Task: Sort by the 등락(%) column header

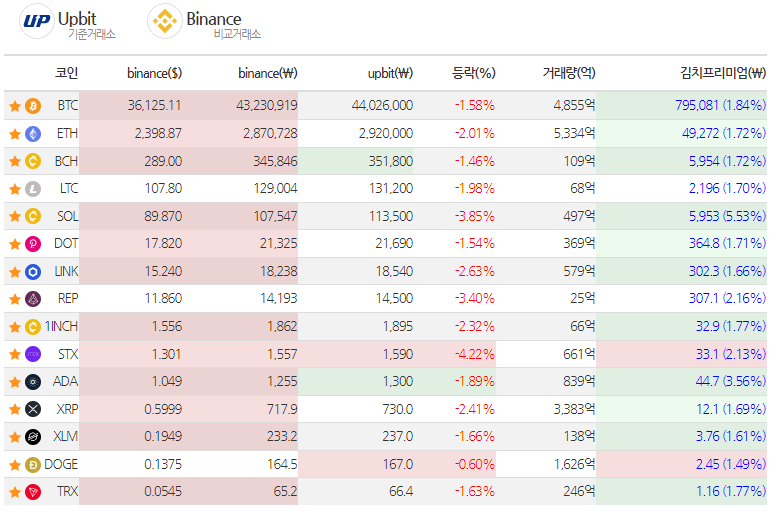Action: (474, 73)
